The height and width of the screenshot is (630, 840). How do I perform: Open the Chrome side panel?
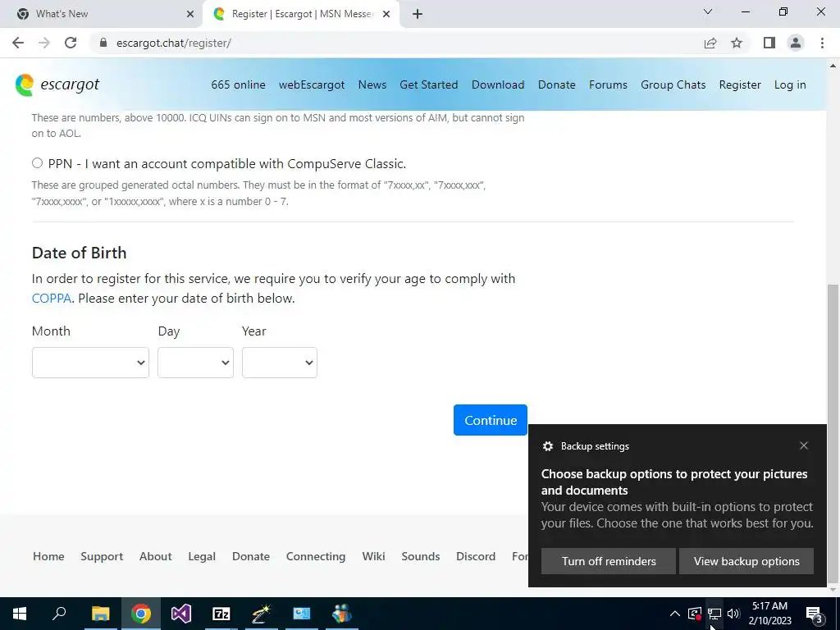tap(769, 43)
